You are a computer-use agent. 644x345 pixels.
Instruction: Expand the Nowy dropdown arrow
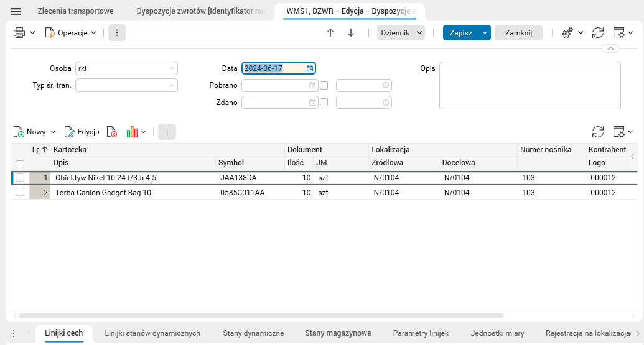[53, 132]
